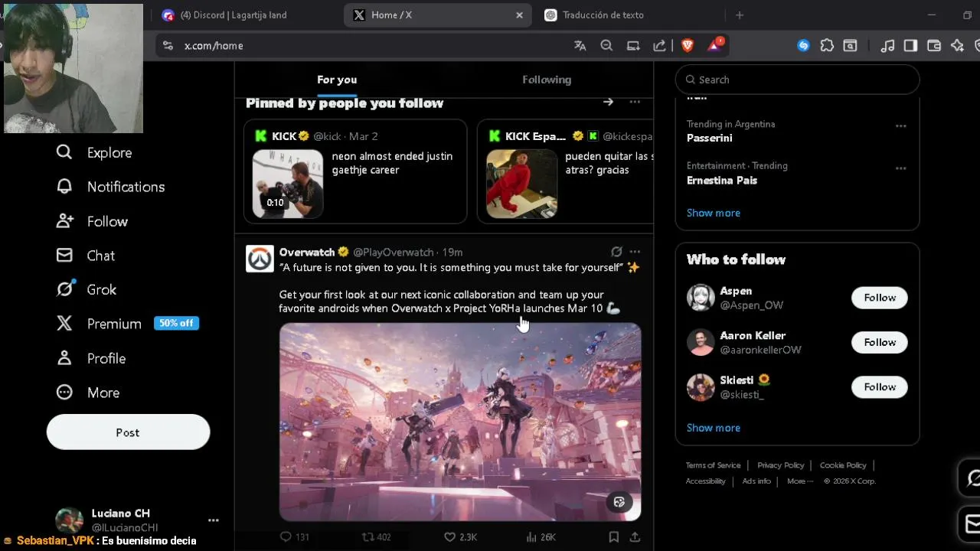Screen dimensions: 980x551
Task: Go to Profile in sidebar
Action: pyautogui.click(x=90, y=358)
